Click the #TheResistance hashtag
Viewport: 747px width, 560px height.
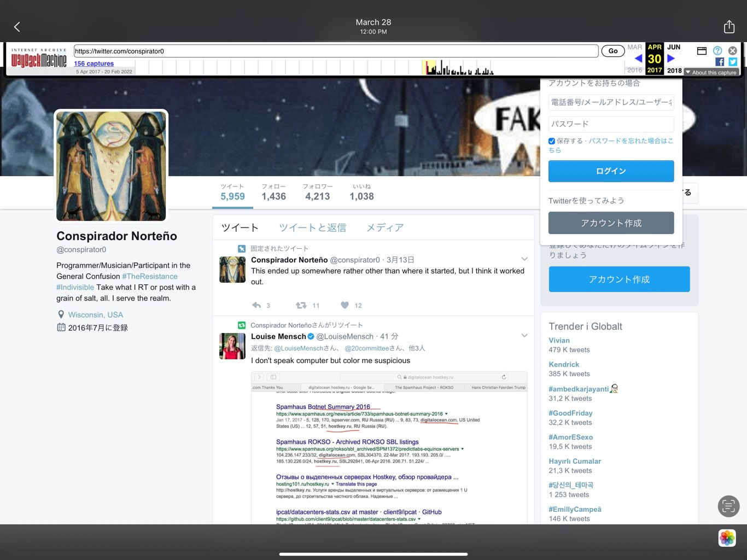[x=150, y=276]
